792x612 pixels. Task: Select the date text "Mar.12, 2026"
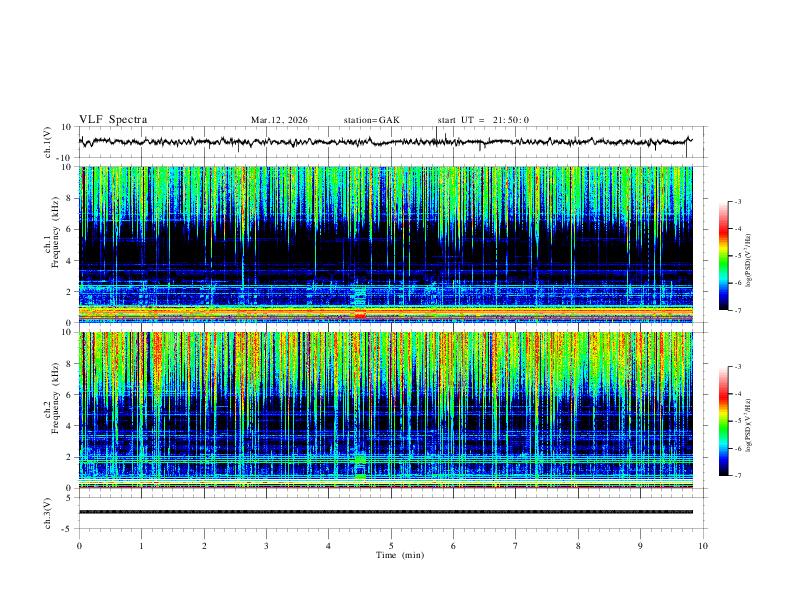[279, 120]
